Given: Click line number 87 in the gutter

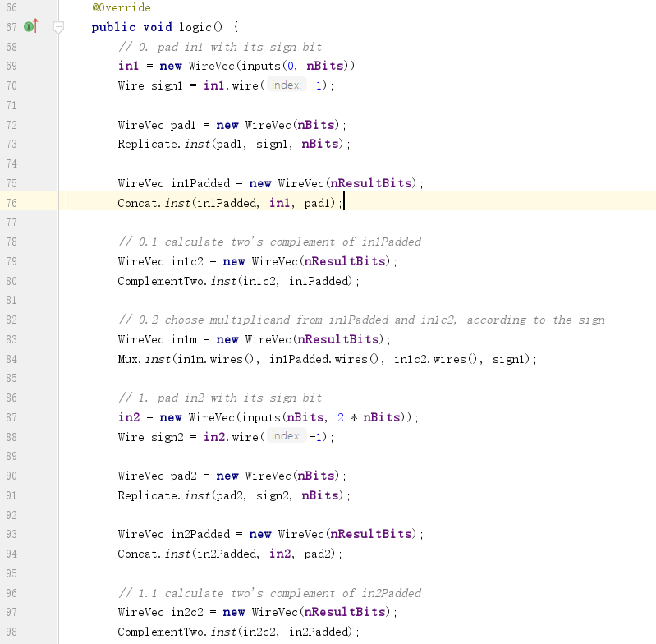Looking at the screenshot, I should pyautogui.click(x=11, y=417).
